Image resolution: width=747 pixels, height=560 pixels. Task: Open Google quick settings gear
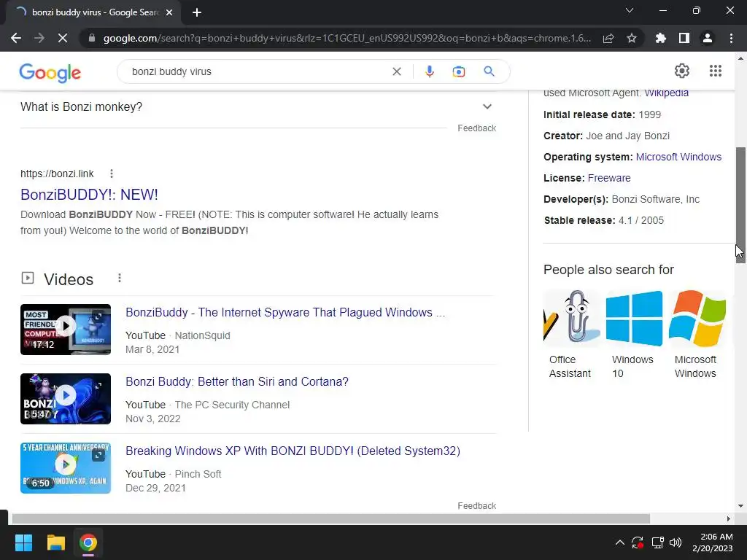click(x=682, y=71)
